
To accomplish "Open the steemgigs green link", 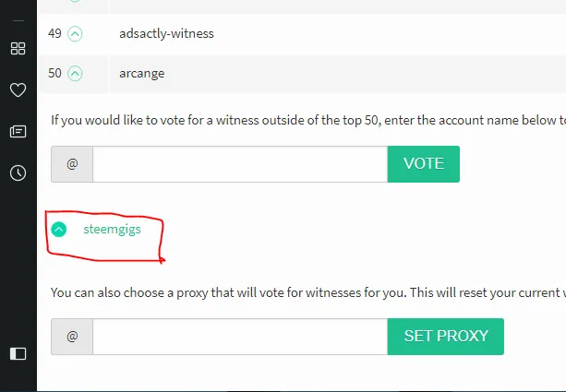I will tap(113, 230).
